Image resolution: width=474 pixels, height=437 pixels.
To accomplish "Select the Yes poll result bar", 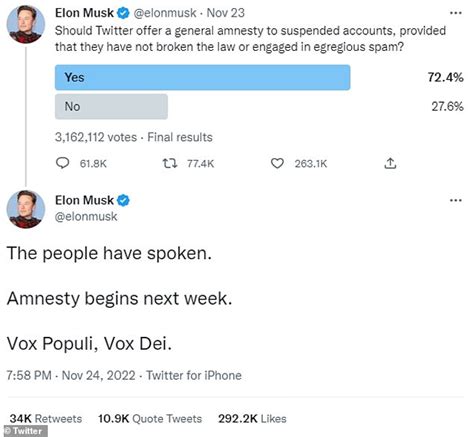I will click(x=202, y=77).
